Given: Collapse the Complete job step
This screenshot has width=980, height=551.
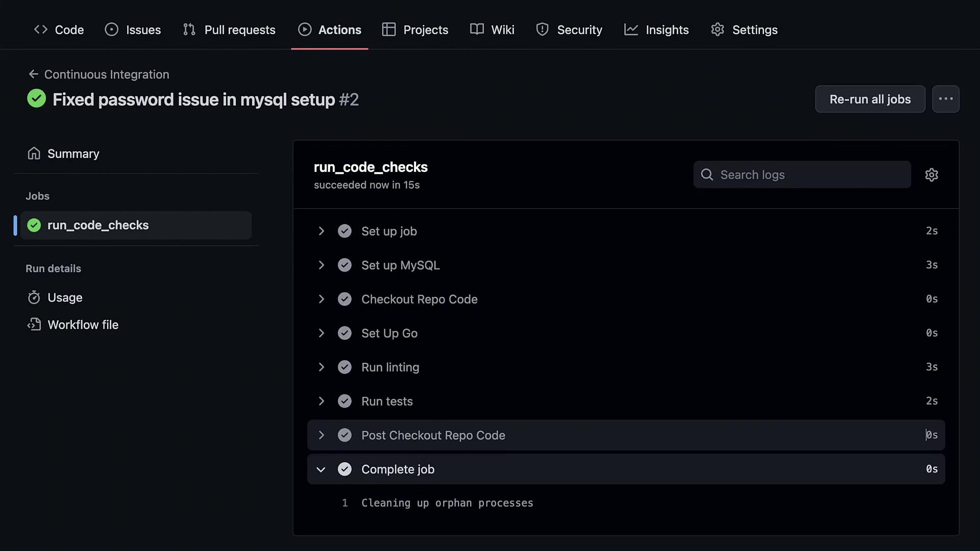Looking at the screenshot, I should point(321,469).
